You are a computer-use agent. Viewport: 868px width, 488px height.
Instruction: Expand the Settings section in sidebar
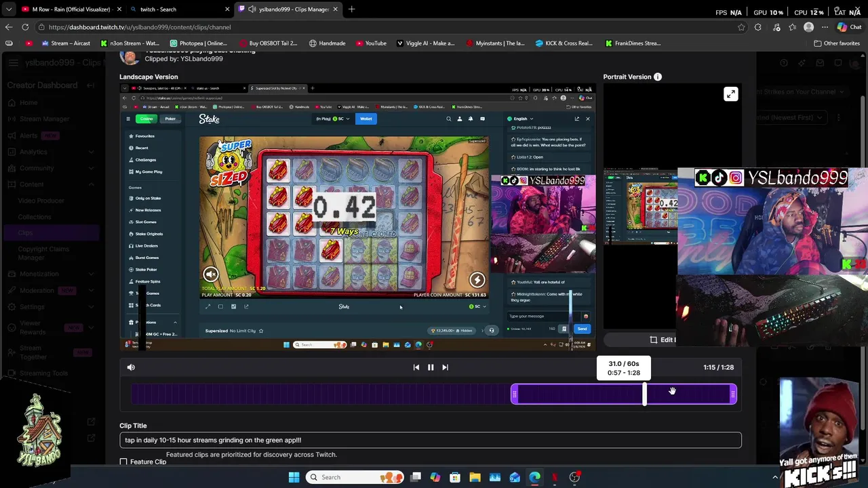click(x=92, y=306)
